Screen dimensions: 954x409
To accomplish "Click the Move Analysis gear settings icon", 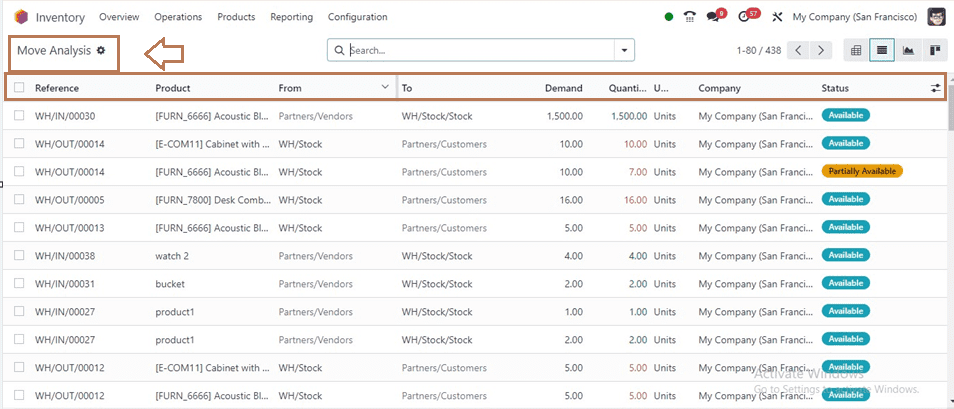I will point(101,51).
